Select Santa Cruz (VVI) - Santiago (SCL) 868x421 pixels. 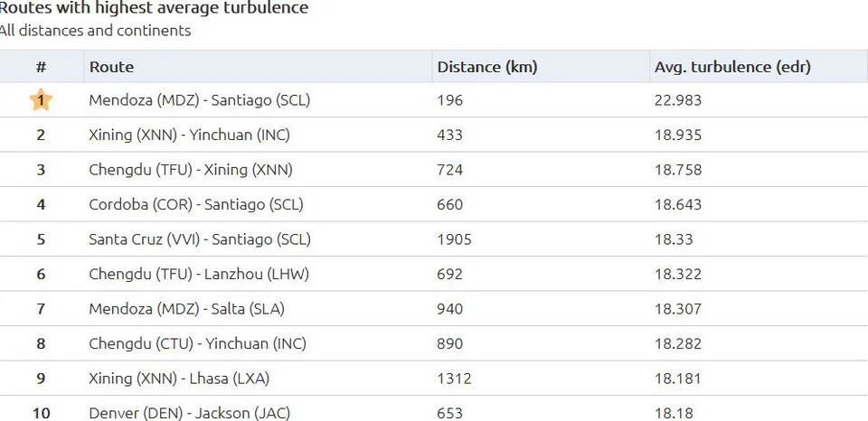pos(200,239)
